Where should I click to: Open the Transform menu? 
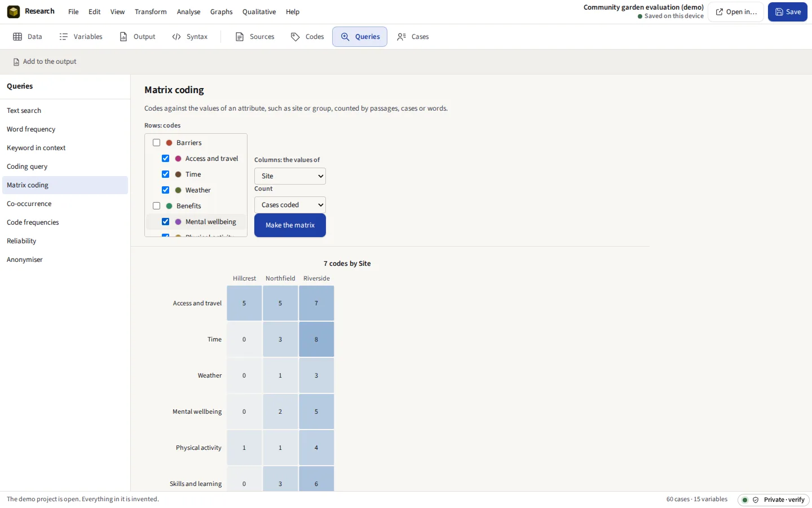[x=151, y=12]
